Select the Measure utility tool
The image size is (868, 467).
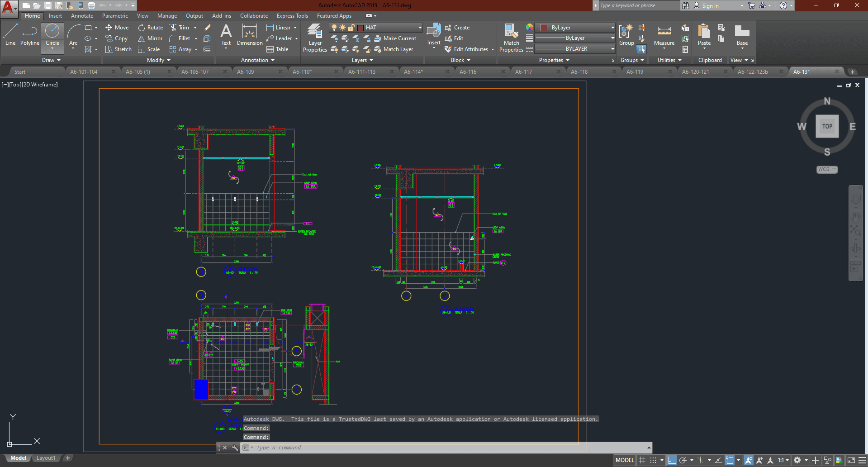tap(664, 35)
